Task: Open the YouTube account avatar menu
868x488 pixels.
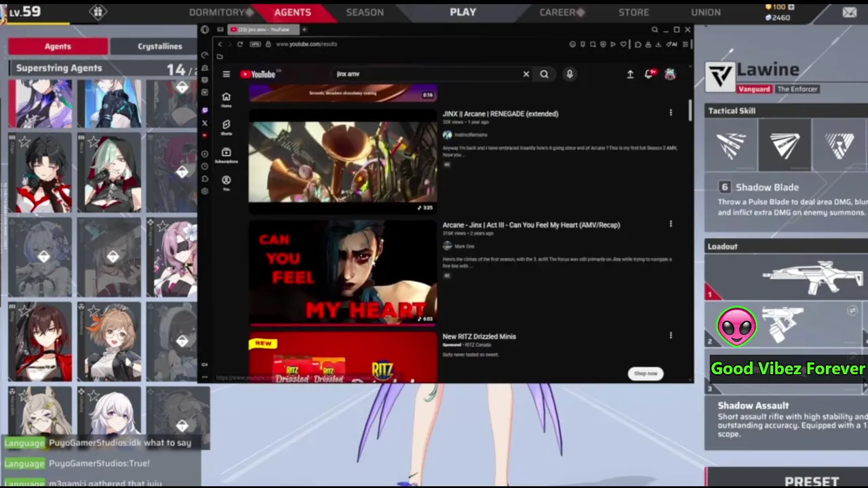Action: 670,75
